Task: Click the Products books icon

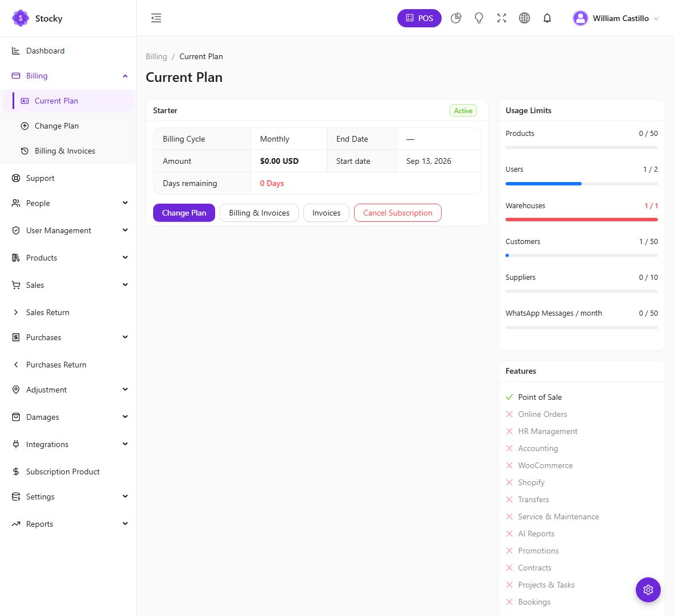Action: pos(16,258)
